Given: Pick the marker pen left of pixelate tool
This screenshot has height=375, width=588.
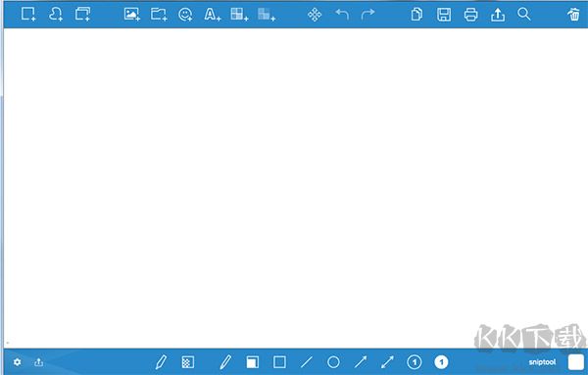Looking at the screenshot, I should [x=161, y=362].
